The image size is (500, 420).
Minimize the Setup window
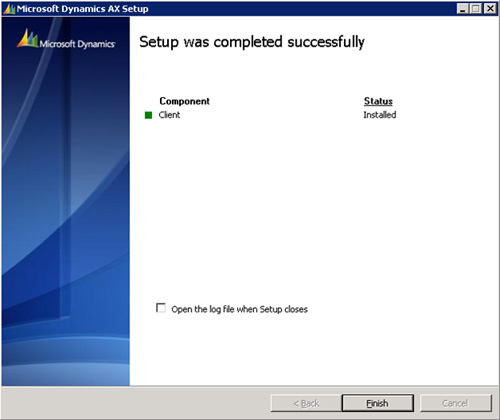point(462,9)
